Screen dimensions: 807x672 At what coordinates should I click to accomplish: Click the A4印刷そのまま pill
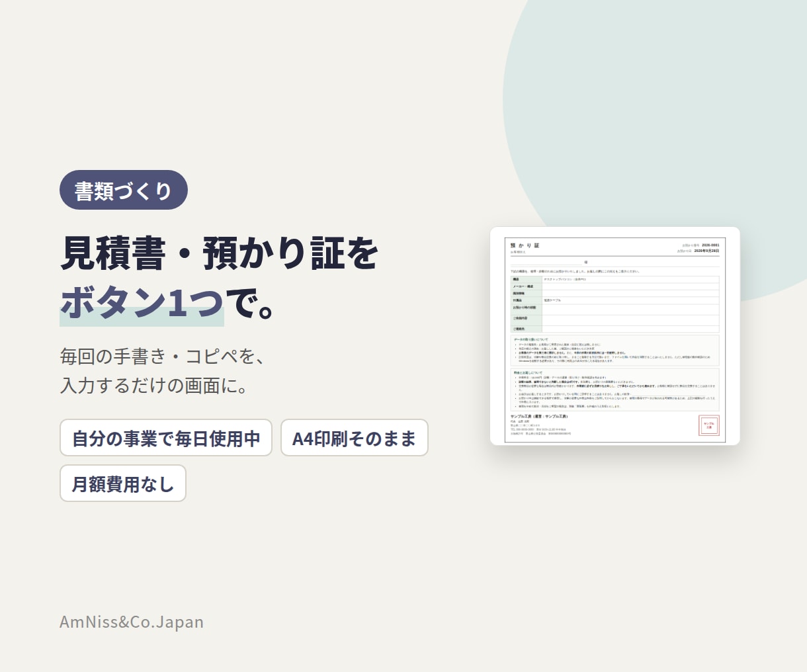click(355, 438)
